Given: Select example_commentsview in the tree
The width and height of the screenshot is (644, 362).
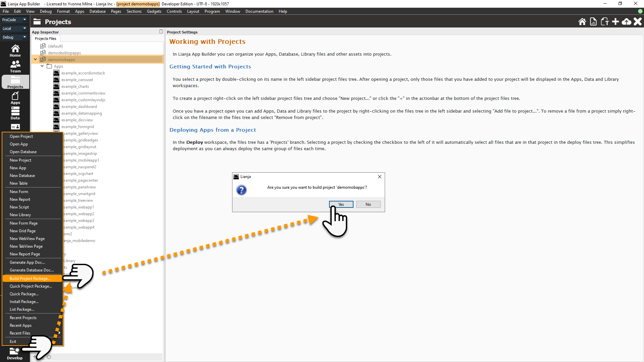Looking at the screenshot, I should (x=83, y=93).
